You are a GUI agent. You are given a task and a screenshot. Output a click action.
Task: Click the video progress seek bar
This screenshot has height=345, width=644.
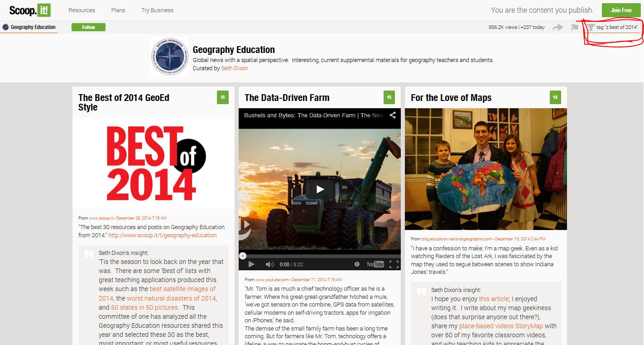(319, 256)
